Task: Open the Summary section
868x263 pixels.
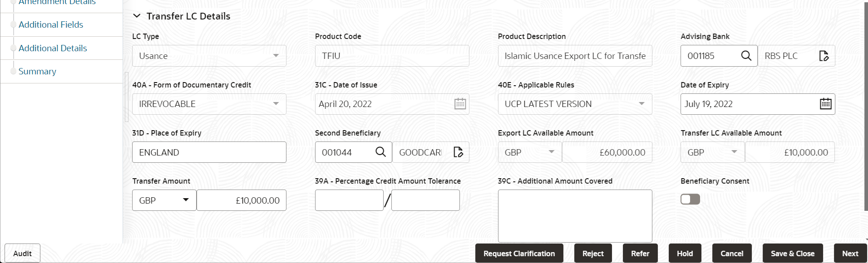Action: tap(37, 71)
